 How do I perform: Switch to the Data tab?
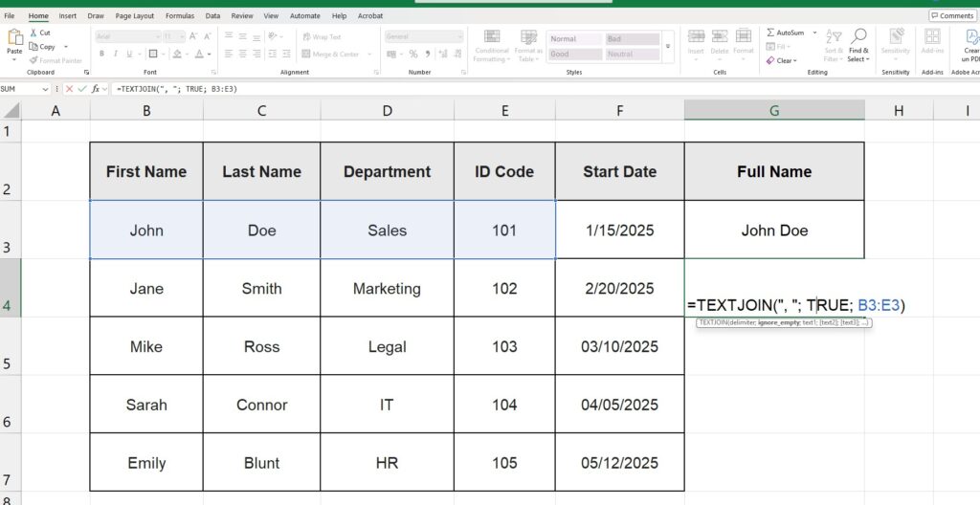click(x=212, y=15)
